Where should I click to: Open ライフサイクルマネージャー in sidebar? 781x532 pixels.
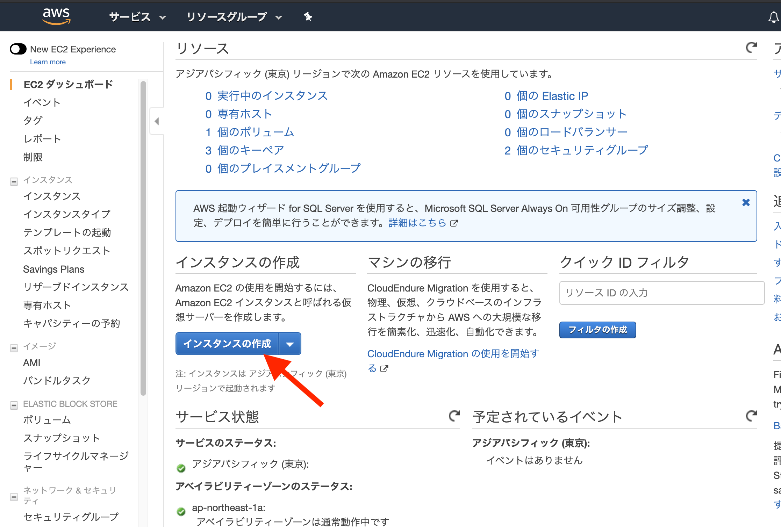coord(76,462)
